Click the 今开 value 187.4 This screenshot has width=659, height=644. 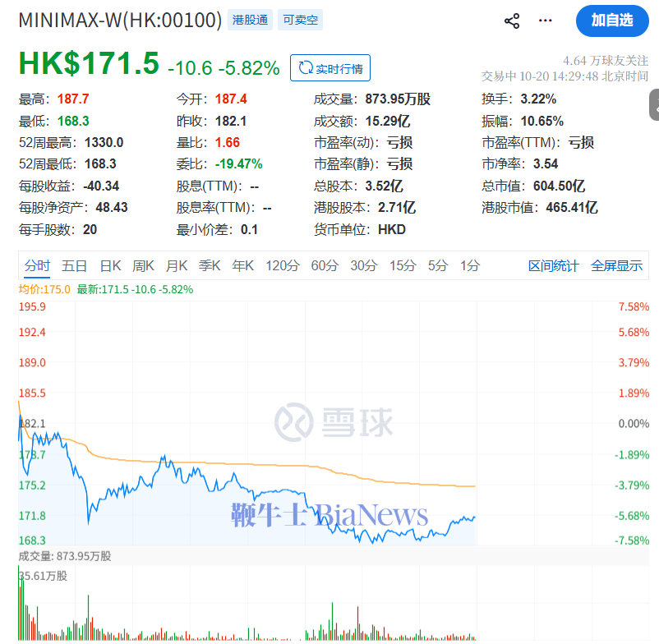pyautogui.click(x=231, y=99)
